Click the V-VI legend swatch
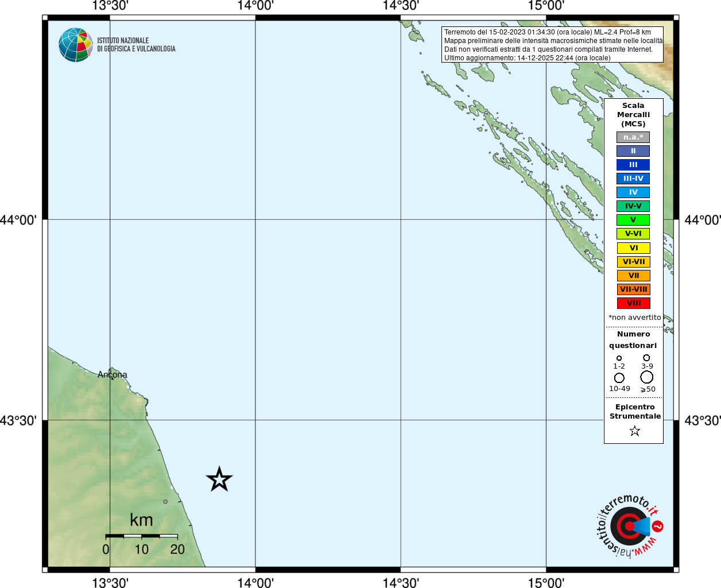This screenshot has height=588, width=721. 633,234
